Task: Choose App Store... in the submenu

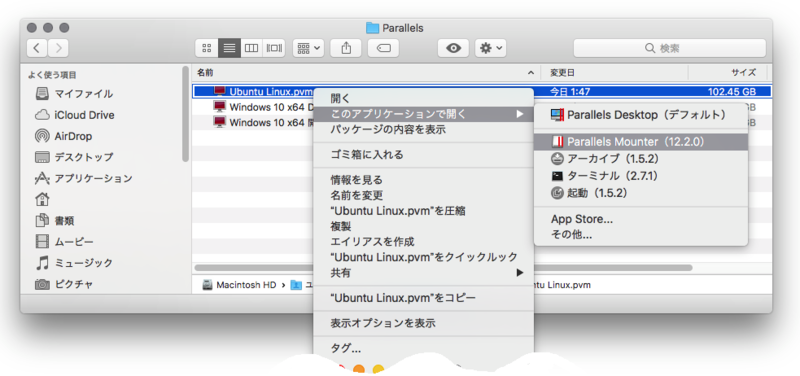Action: click(x=641, y=219)
